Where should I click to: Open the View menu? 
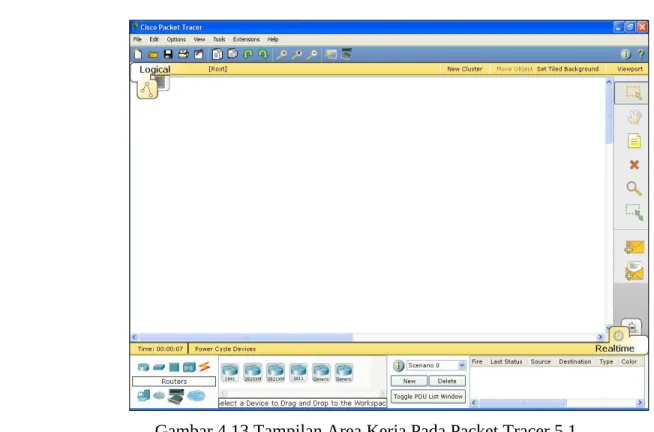point(199,39)
